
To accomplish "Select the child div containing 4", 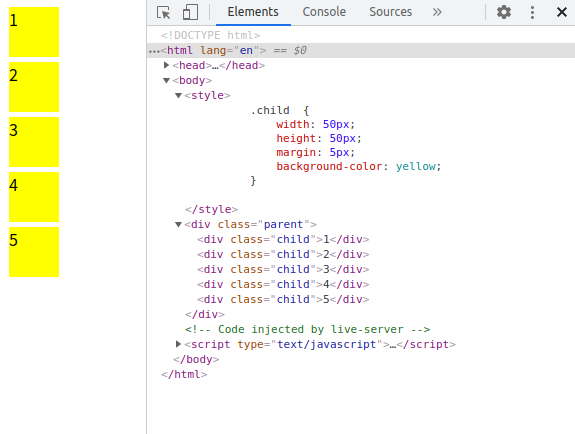I will pos(283,284).
